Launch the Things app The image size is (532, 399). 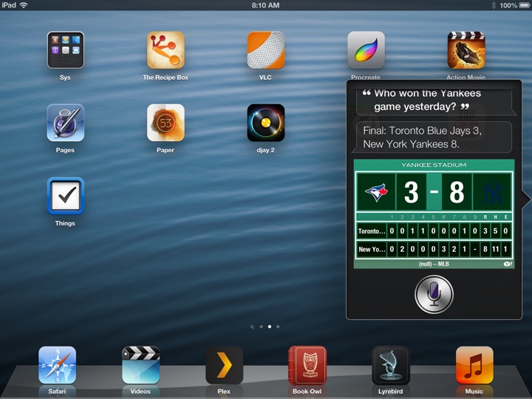(x=66, y=196)
